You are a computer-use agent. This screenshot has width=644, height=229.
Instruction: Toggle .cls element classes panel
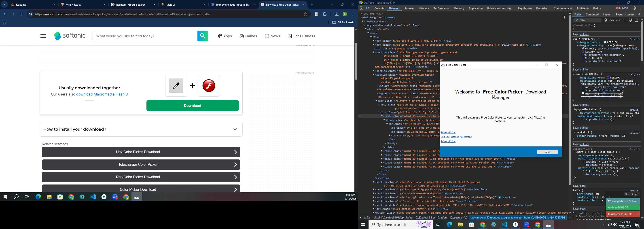[x=618, y=20]
